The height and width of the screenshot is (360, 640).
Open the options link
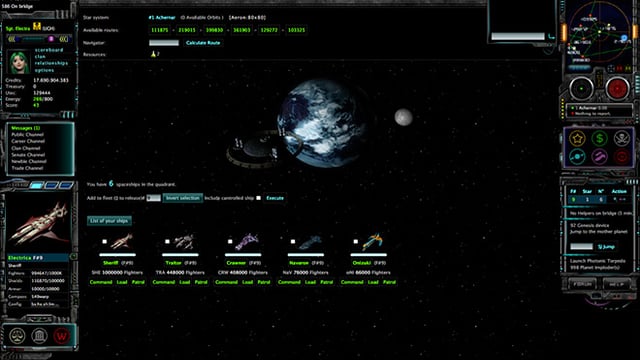[x=44, y=70]
